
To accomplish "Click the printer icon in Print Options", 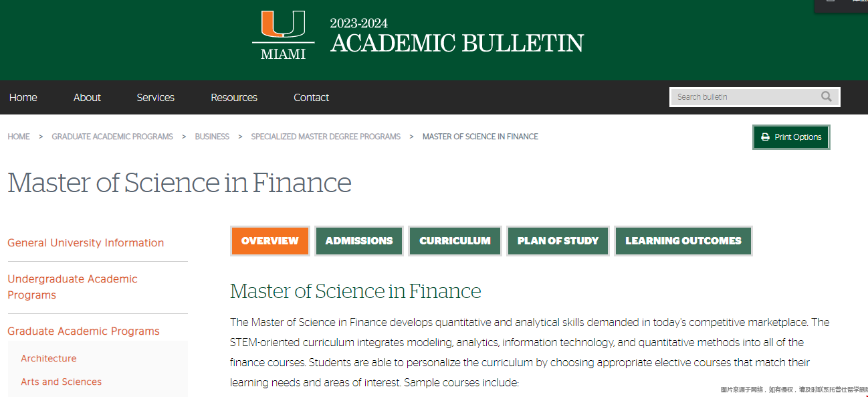I will [765, 137].
